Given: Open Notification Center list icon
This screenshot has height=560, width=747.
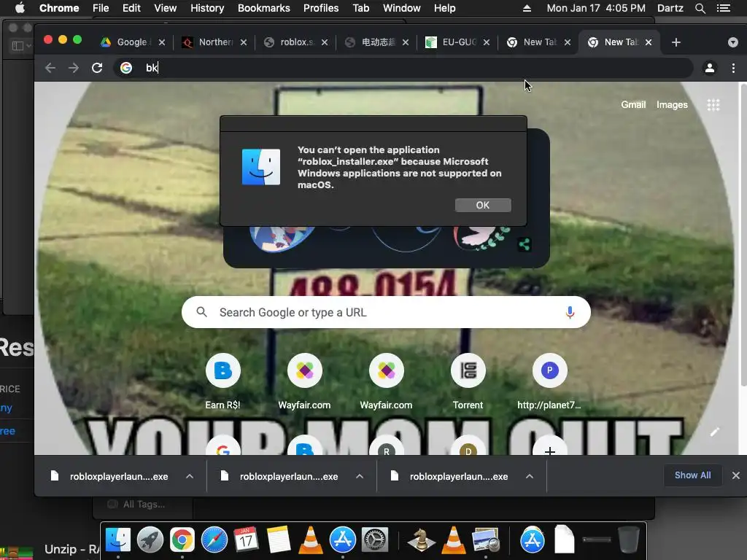Looking at the screenshot, I should (723, 8).
